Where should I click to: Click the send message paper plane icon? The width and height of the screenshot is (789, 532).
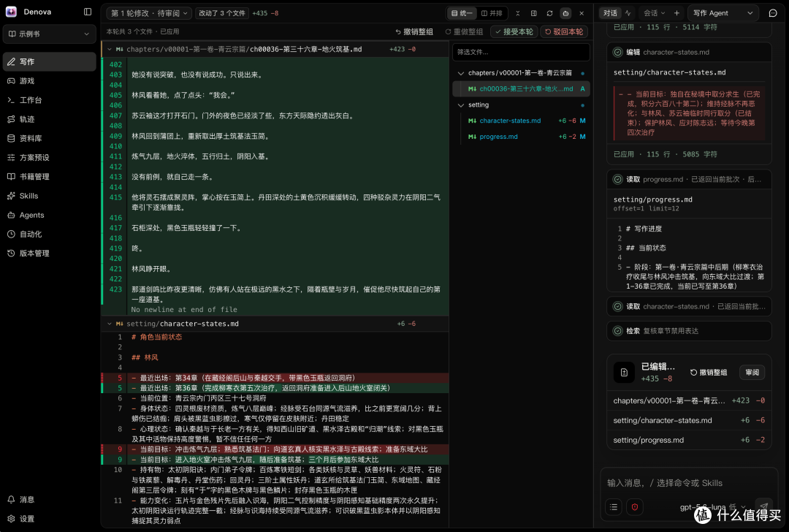[764, 506]
